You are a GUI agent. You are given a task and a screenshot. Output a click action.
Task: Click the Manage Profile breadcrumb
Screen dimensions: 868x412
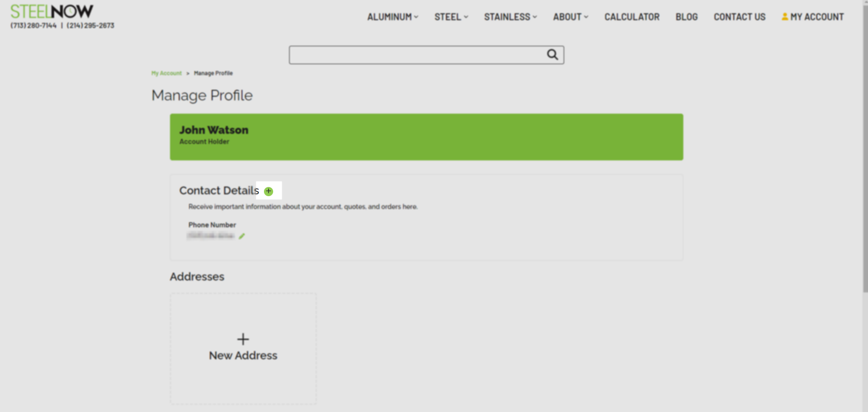click(x=213, y=73)
